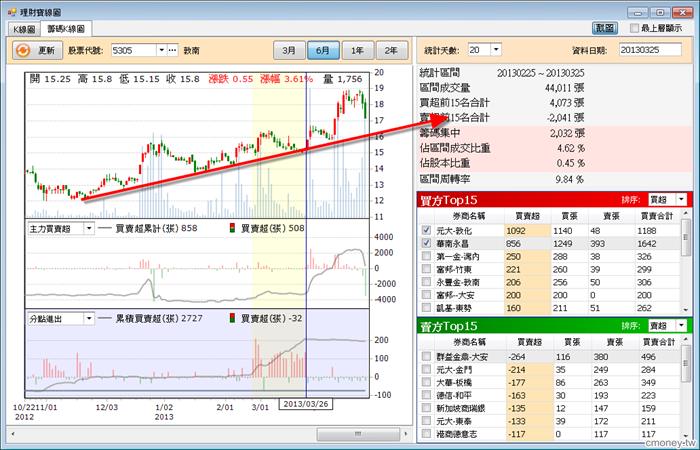Click the app icon in the title bar
Viewport: 700px width, 450px height.
pyautogui.click(x=12, y=12)
